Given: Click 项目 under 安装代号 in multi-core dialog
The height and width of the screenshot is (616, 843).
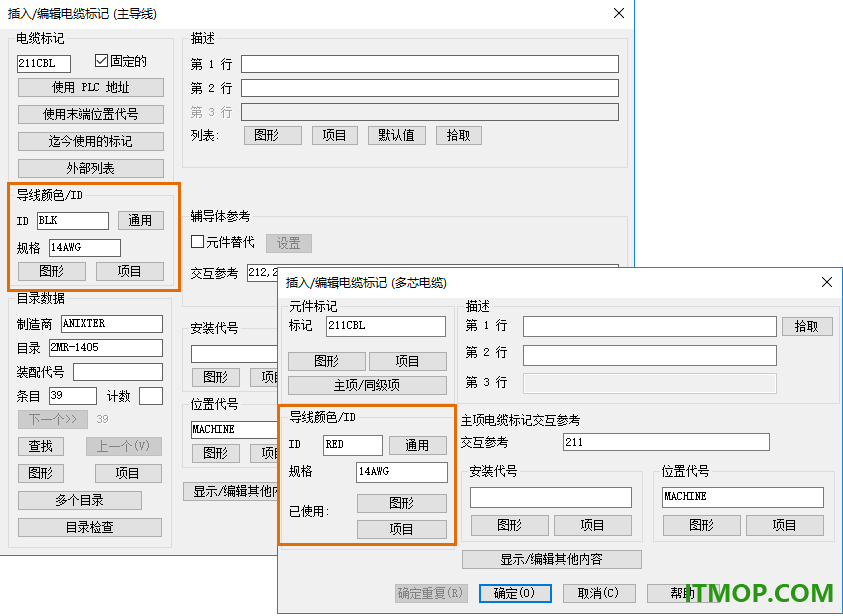Looking at the screenshot, I should tap(592, 525).
